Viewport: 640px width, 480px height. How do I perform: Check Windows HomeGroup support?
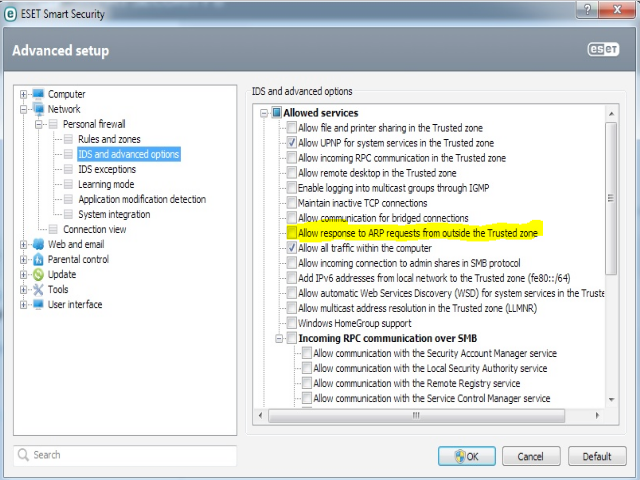click(x=291, y=323)
